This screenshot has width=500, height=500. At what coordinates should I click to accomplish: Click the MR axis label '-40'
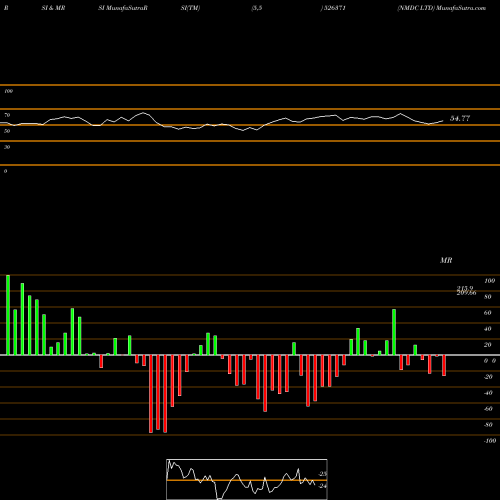point(488,393)
